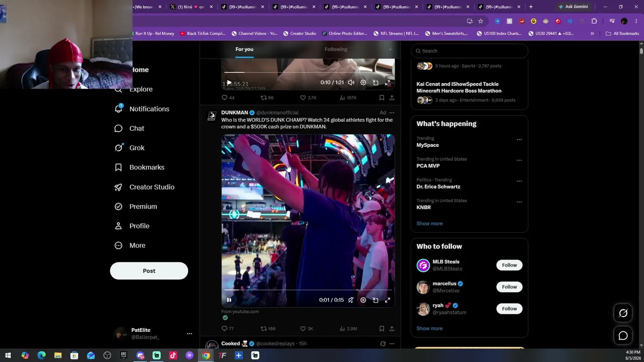Open floating chat messages button
The height and width of the screenshot is (362, 644).
[x=623, y=336]
